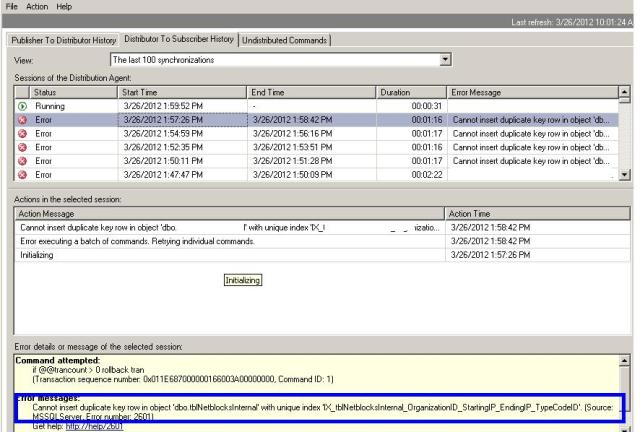
Task: Open the File menu
Action: coord(11,7)
